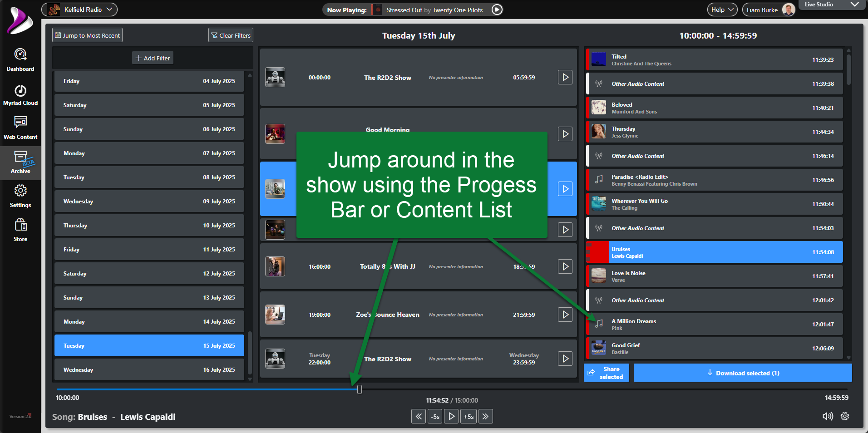Open Myriad Cloud from sidebar
The width and height of the screenshot is (868, 433).
pyautogui.click(x=20, y=95)
